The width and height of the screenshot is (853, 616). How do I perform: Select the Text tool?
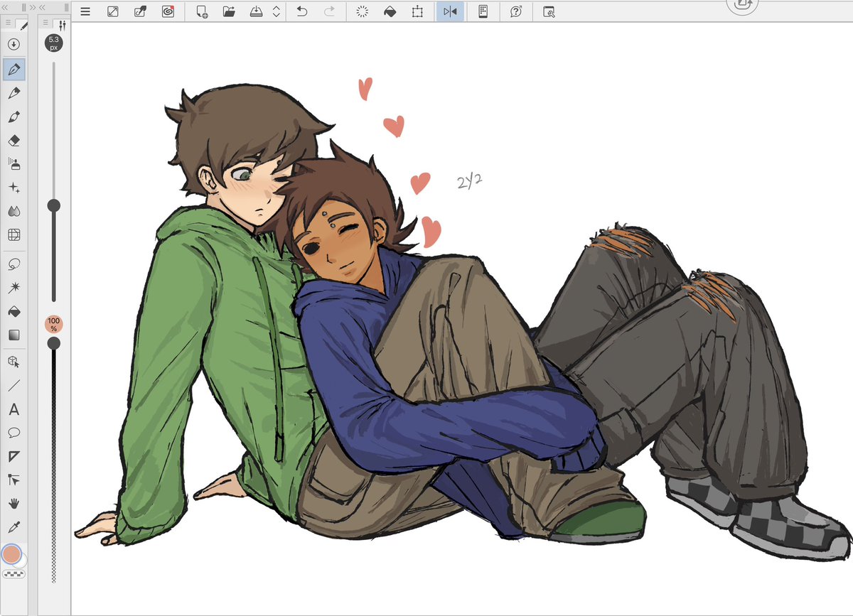click(14, 410)
